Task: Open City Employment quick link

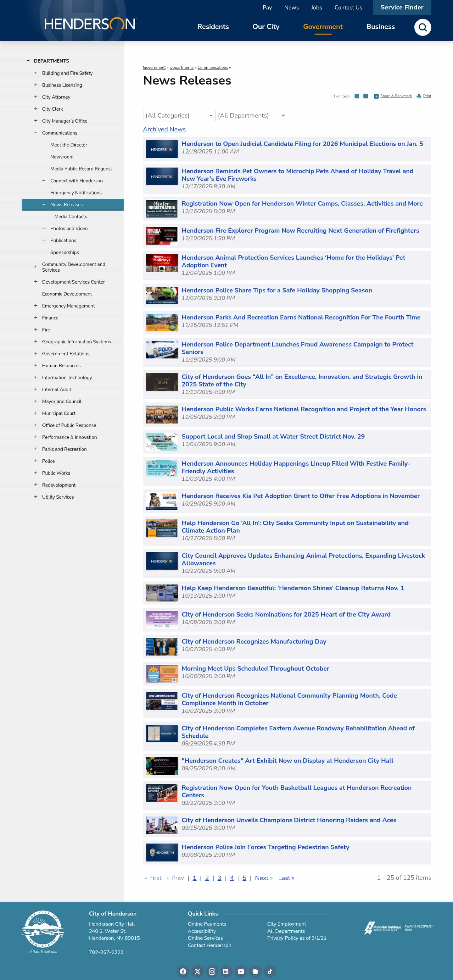Action: coord(286,924)
